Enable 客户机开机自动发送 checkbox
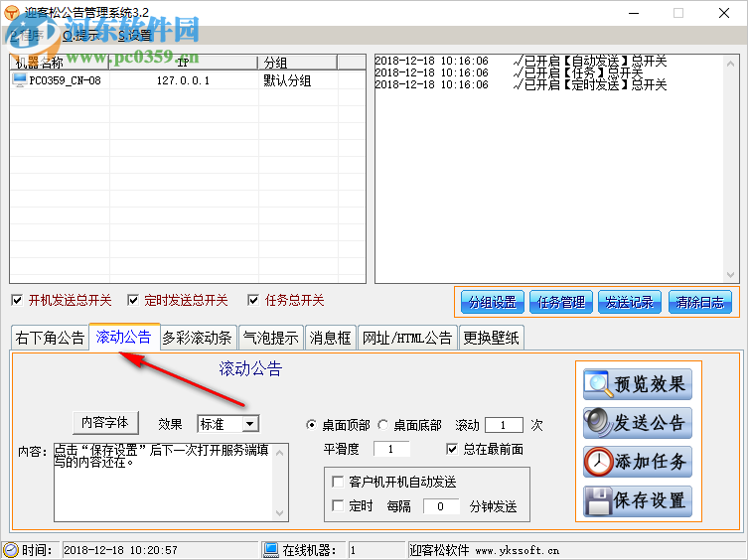 tap(338, 482)
